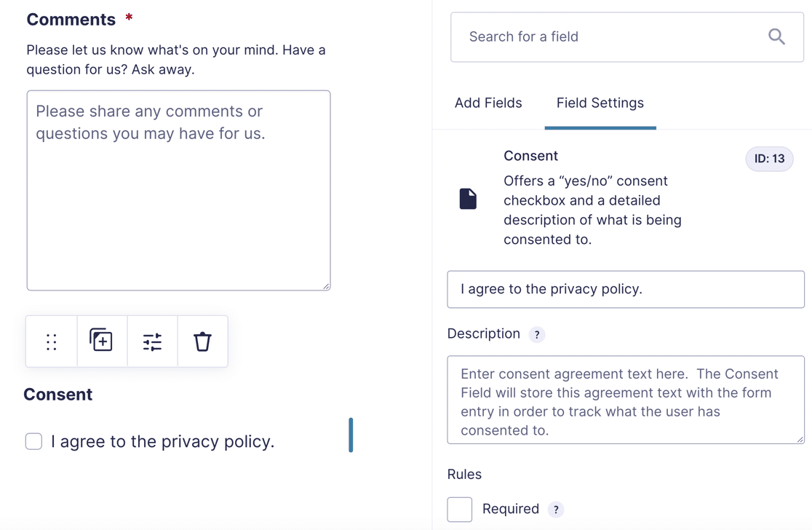Image resolution: width=812 pixels, height=530 pixels.
Task: Open the Description help question mark
Action: [x=537, y=335]
